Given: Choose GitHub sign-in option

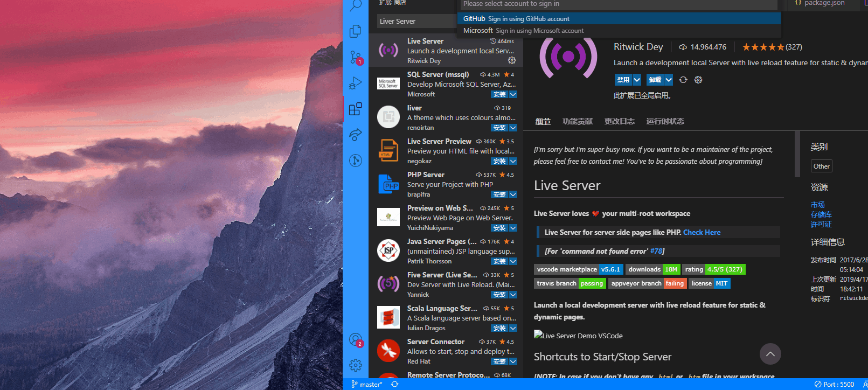Looking at the screenshot, I should pos(619,19).
